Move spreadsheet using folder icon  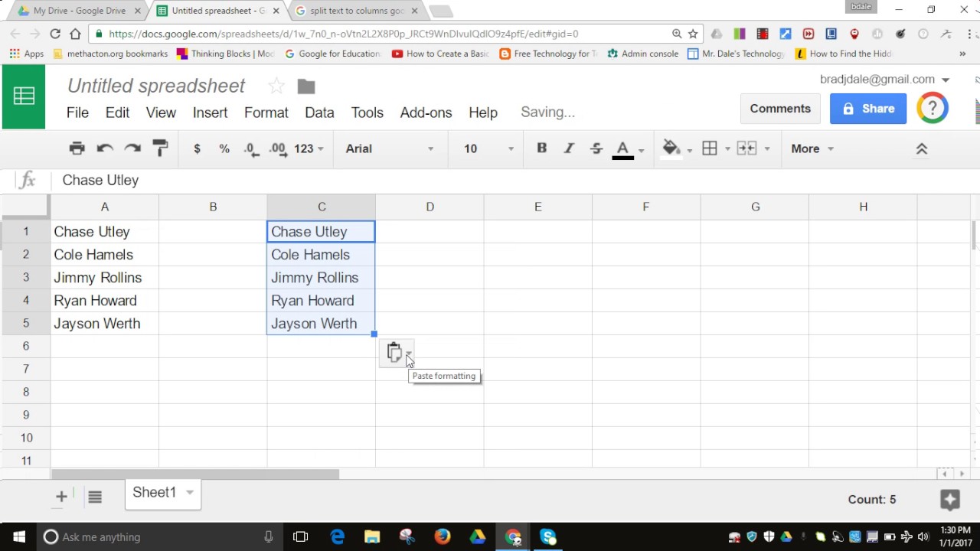tap(306, 86)
